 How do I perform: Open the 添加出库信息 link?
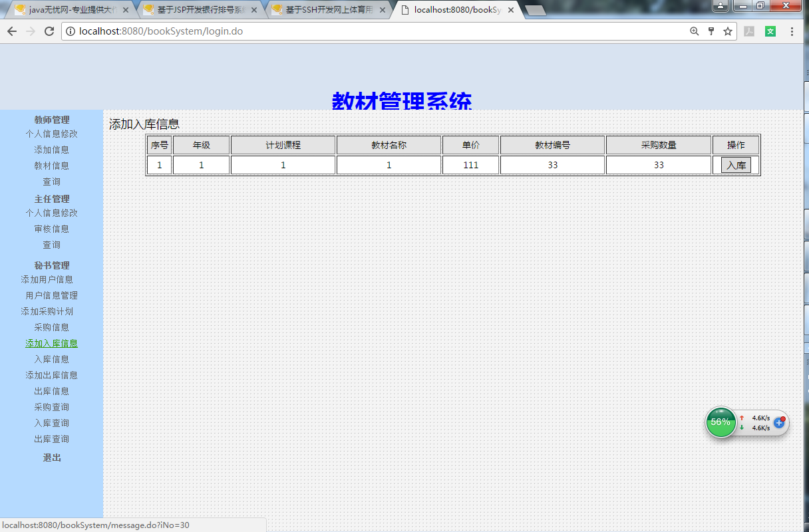(52, 375)
